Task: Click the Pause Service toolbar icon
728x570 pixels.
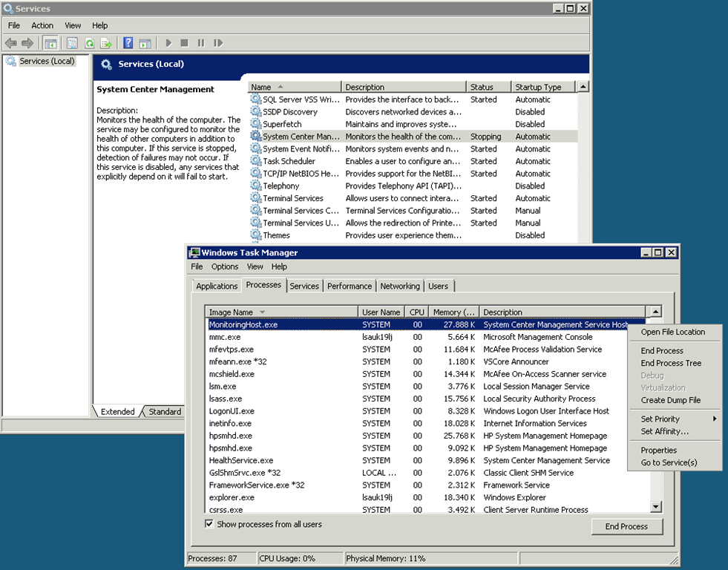Action: 201,43
